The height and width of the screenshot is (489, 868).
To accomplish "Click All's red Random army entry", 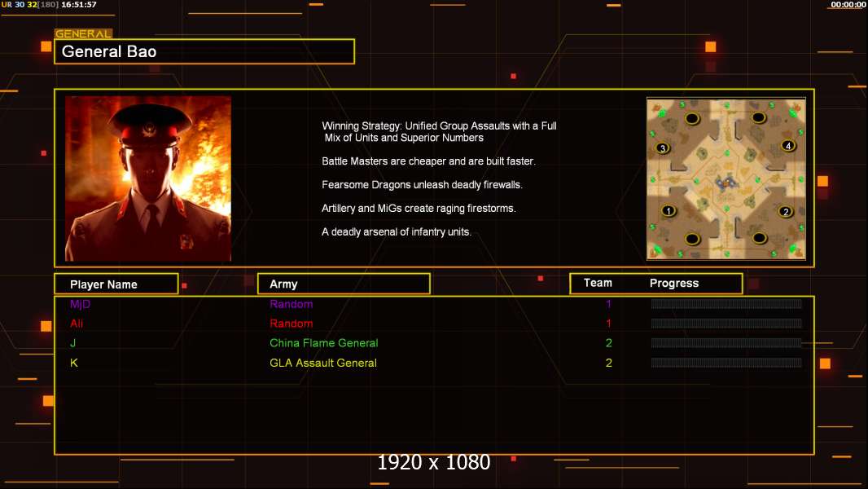I will [292, 324].
